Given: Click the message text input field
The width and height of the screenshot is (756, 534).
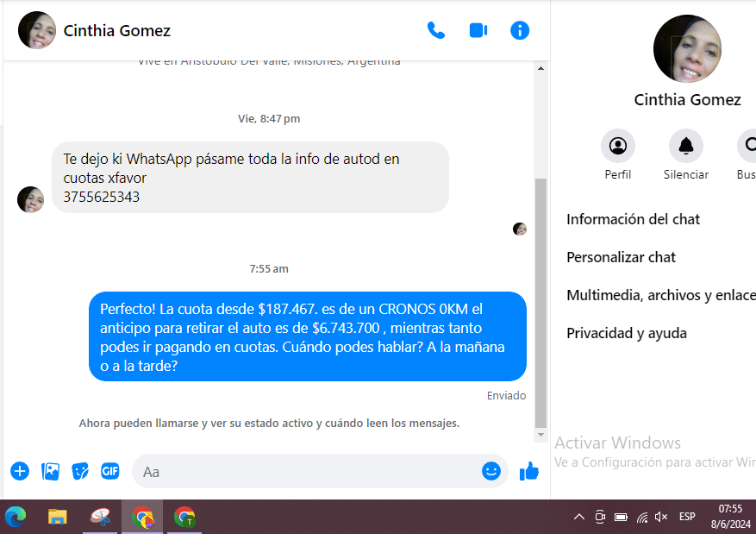Looking at the screenshot, I should [306, 472].
